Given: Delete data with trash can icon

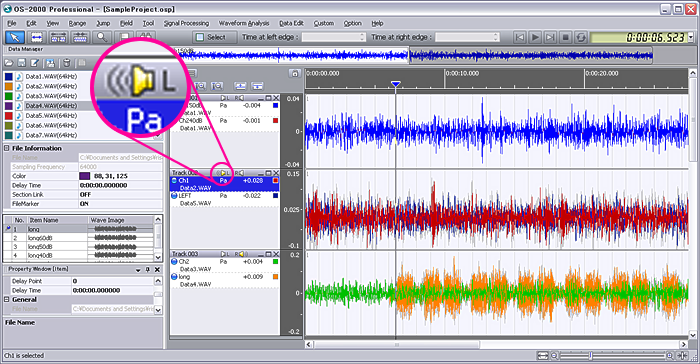Looking at the screenshot, I should 67,63.
